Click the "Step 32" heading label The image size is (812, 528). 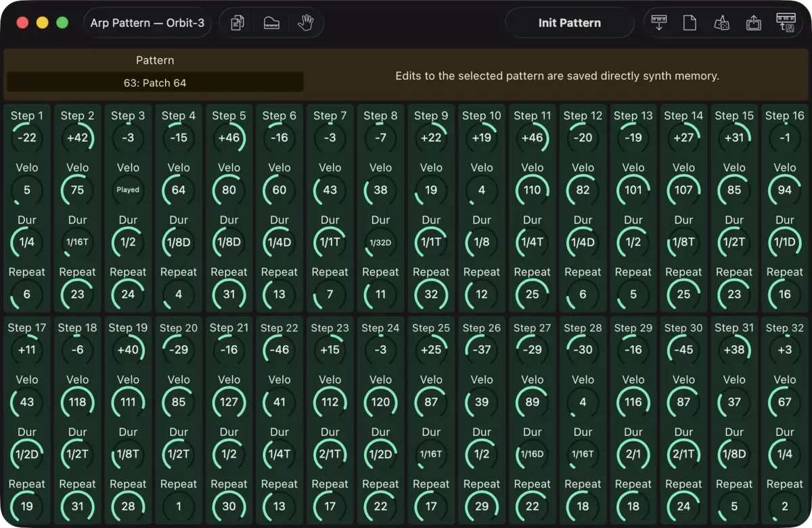pyautogui.click(x=785, y=328)
